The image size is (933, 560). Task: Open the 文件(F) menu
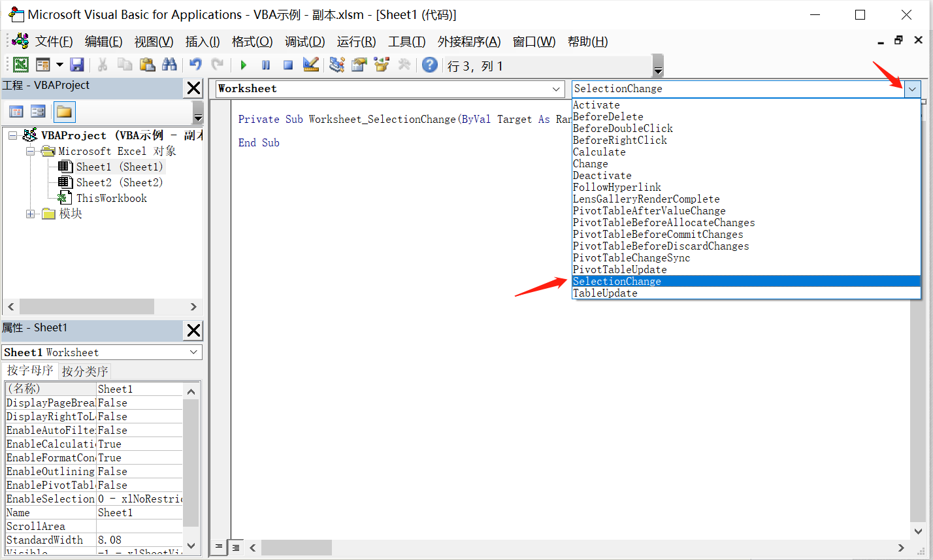point(54,42)
